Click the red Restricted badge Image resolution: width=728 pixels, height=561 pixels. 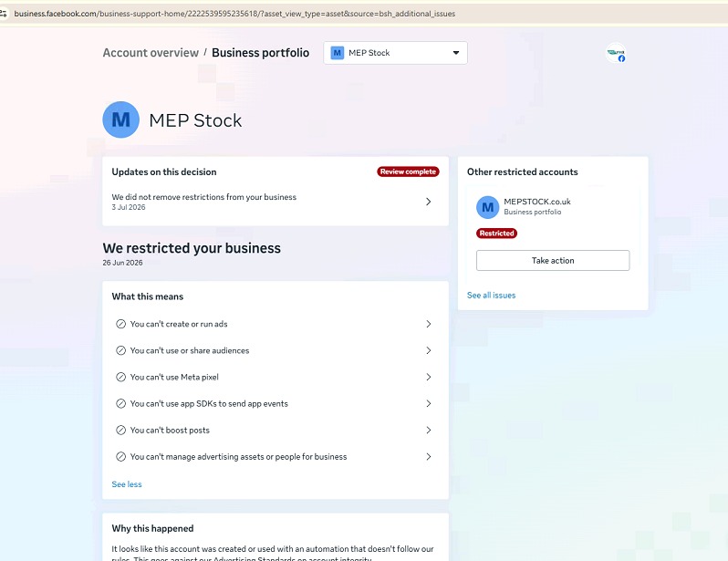coord(497,234)
